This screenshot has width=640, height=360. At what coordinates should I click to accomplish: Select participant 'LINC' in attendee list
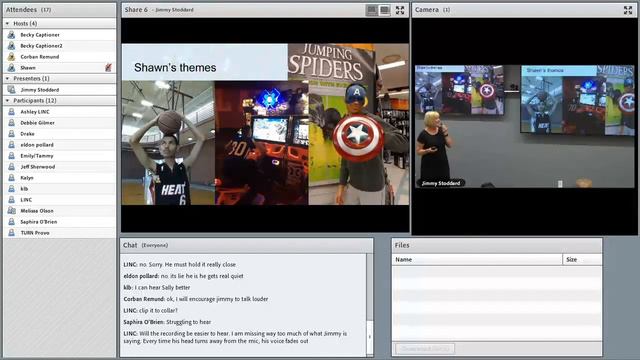pos(60,200)
